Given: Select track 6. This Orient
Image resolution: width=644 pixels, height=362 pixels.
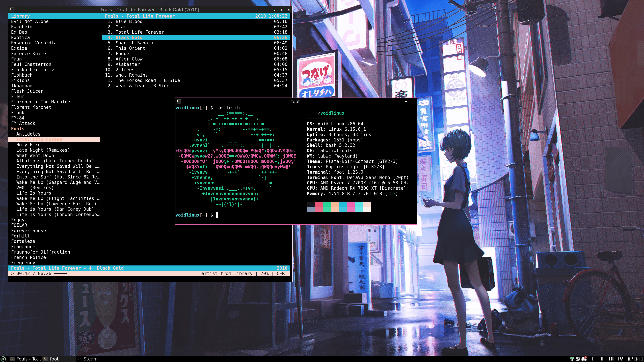Looking at the screenshot, I should tap(196, 48).
